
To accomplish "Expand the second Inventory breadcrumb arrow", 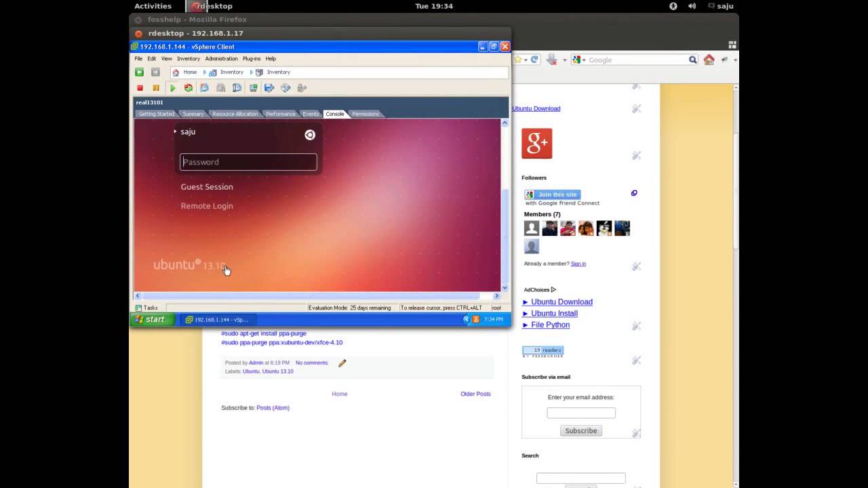I will pos(252,72).
